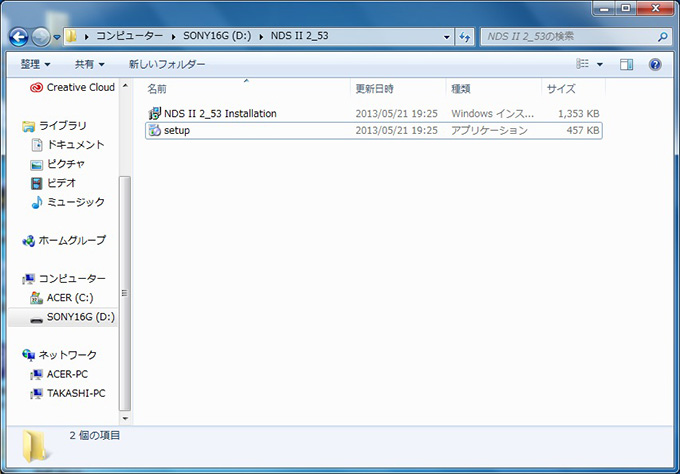
Task: Click the setup file icon
Action: 154,131
